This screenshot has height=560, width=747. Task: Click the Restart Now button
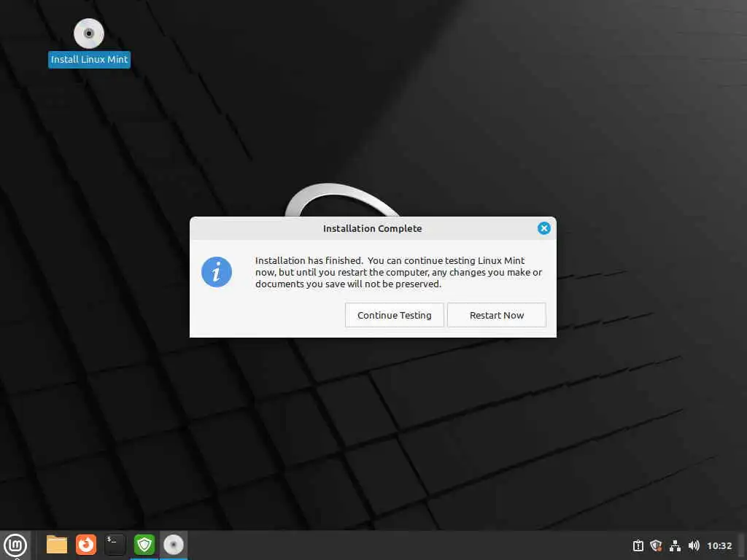(x=496, y=315)
